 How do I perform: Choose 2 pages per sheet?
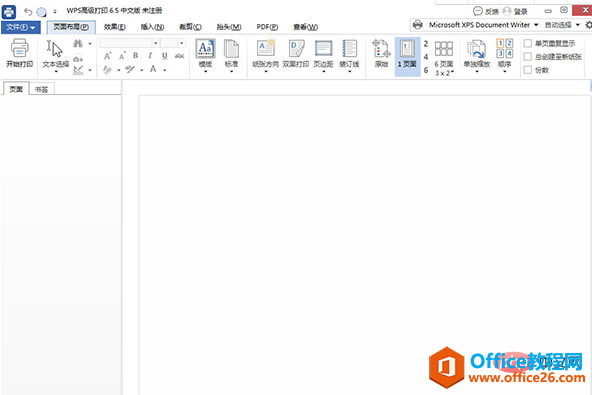pos(426,43)
